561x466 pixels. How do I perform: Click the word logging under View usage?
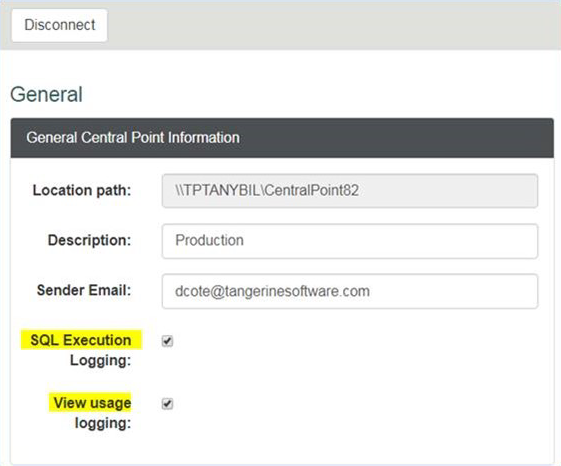[x=103, y=423]
